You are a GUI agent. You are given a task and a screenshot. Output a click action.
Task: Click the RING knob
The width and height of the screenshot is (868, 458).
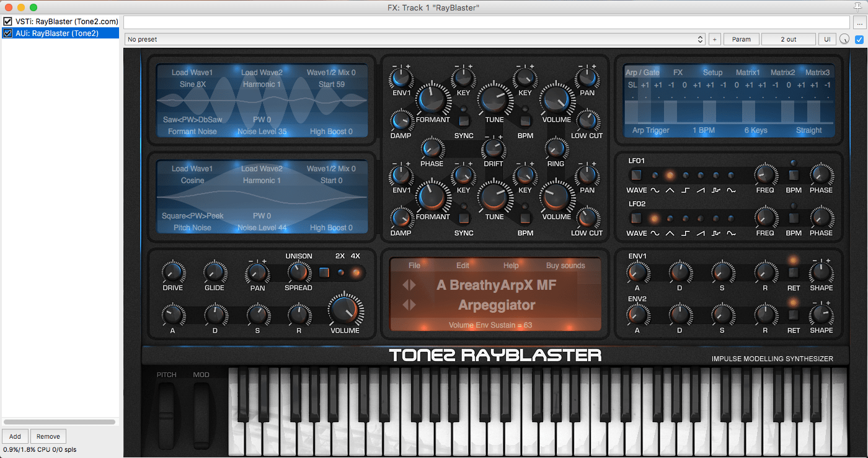556,148
